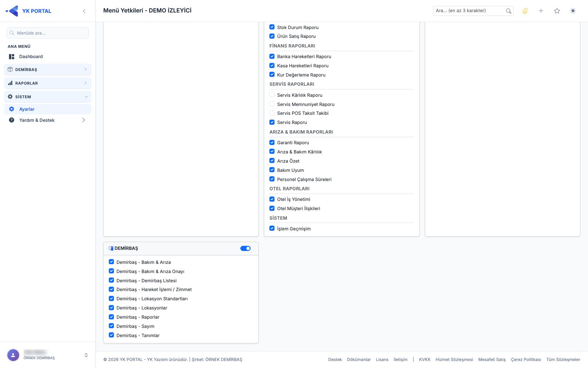Check the Servis Memnuniyet Raporu checkbox

[272, 104]
